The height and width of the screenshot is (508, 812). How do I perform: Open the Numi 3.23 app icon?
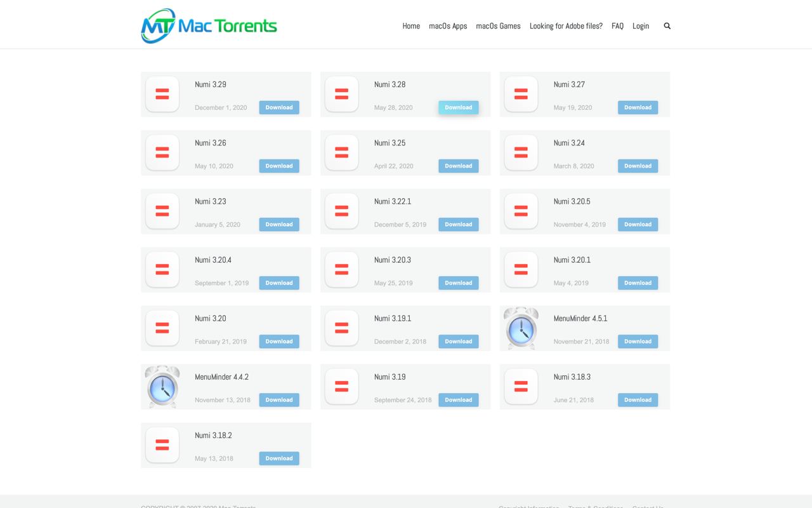pyautogui.click(x=162, y=211)
